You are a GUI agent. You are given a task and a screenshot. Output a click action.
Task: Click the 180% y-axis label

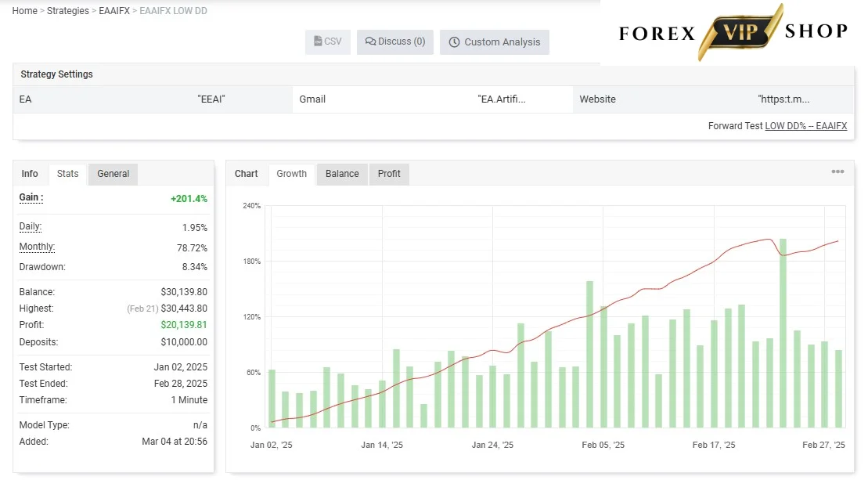[252, 262]
